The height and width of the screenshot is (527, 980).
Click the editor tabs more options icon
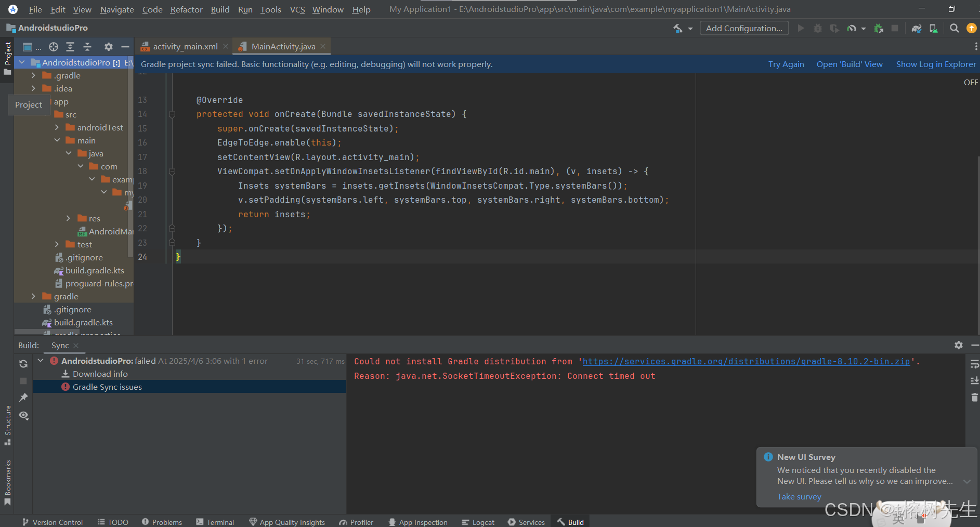[976, 47]
